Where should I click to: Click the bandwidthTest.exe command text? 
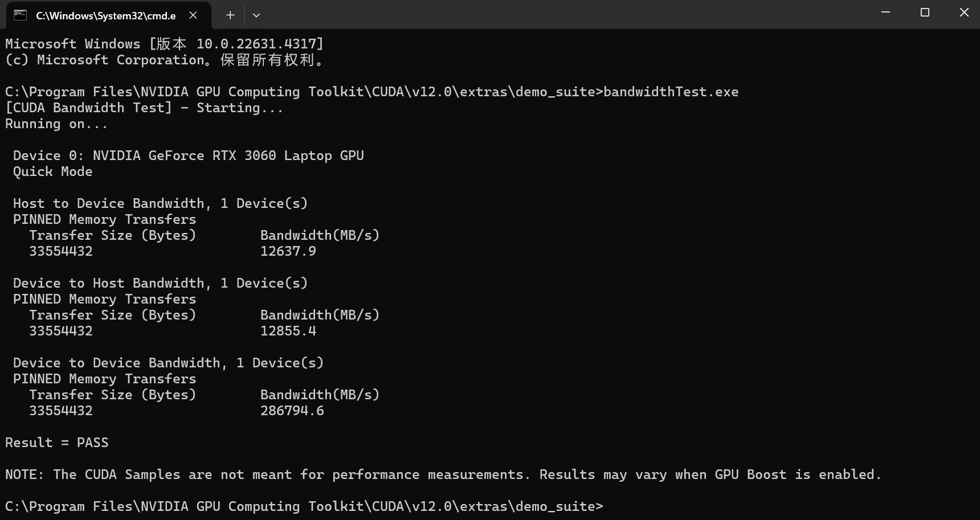[671, 92]
